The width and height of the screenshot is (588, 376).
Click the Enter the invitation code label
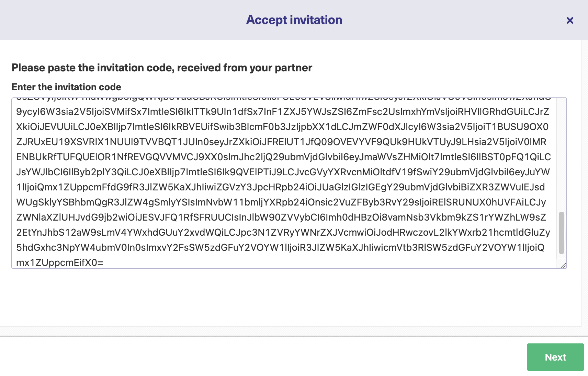point(66,87)
